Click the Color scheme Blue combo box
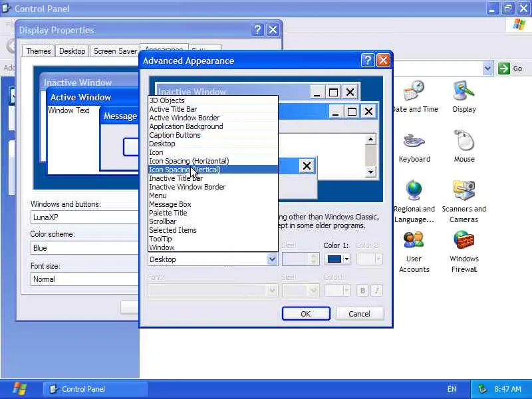Image resolution: width=532 pixels, height=399 pixels. [x=84, y=247]
